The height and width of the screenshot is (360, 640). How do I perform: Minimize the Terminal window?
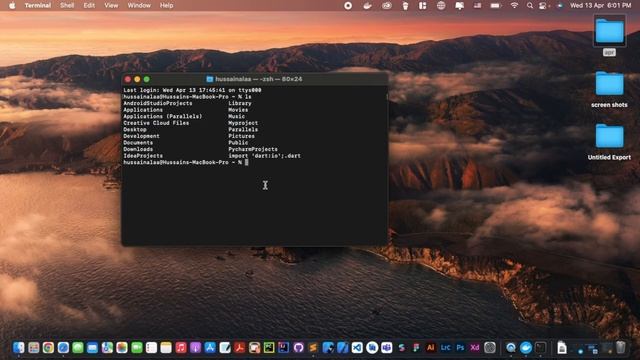coord(137,79)
